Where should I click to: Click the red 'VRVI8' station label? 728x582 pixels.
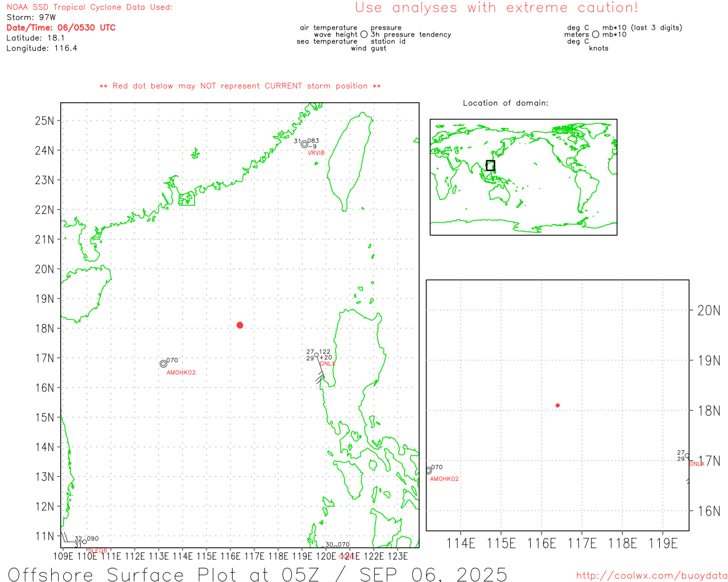point(316,153)
